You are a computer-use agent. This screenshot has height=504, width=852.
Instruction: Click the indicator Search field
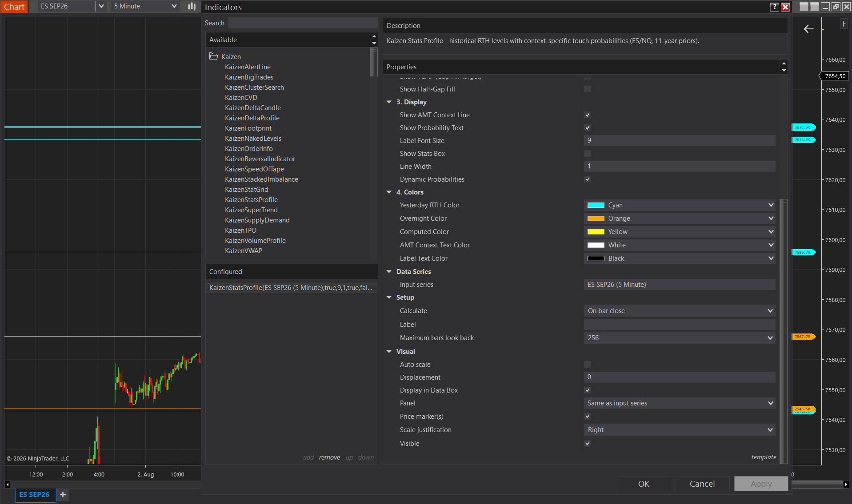[303, 23]
